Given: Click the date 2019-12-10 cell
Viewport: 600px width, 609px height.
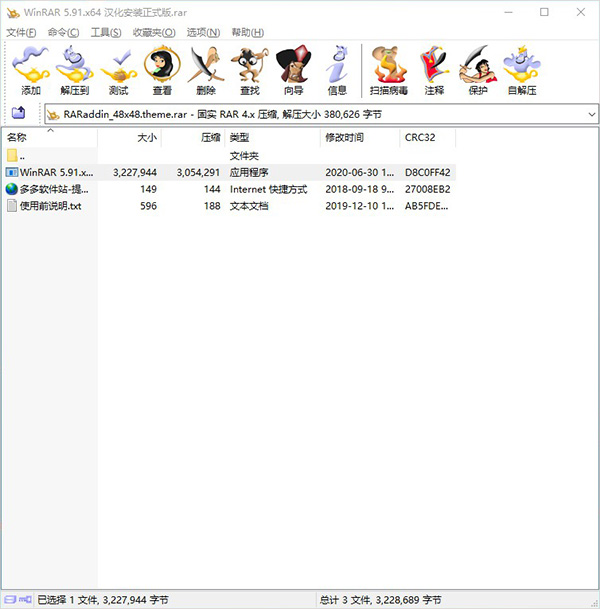Looking at the screenshot, I should (x=360, y=206).
